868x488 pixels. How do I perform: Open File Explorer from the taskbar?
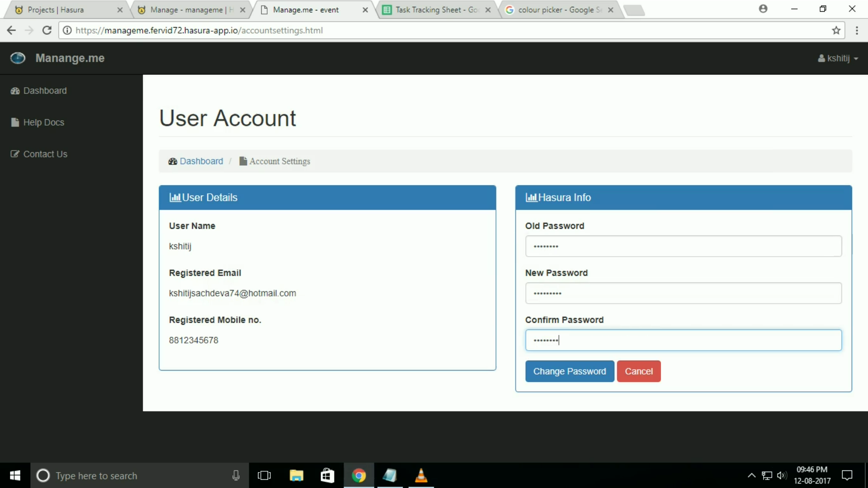pos(296,475)
